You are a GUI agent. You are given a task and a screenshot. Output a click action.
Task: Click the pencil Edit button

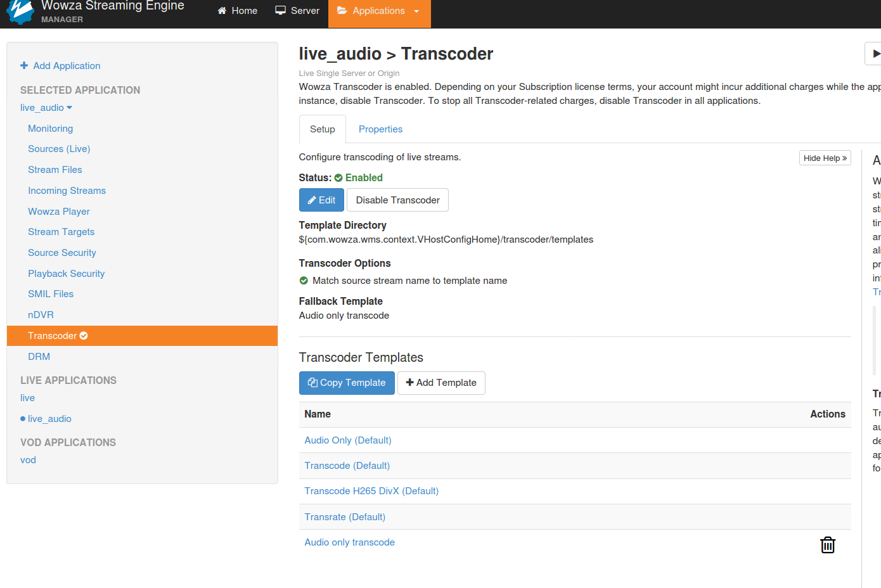[x=321, y=200]
